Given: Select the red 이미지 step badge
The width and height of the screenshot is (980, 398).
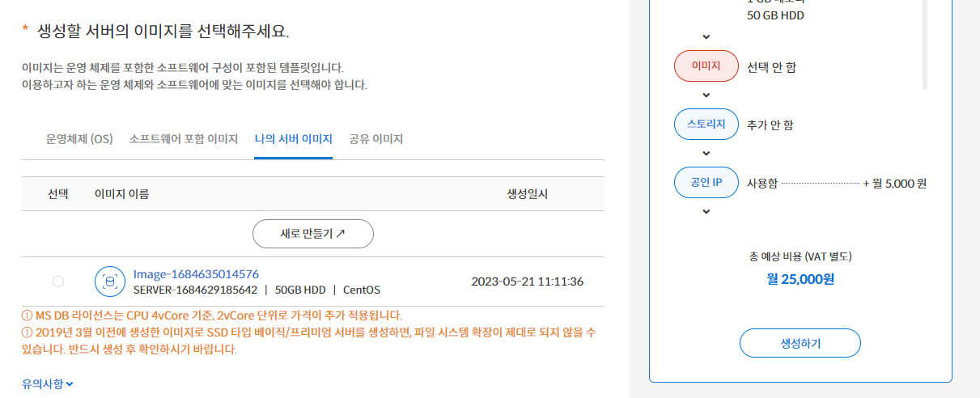Looking at the screenshot, I should [706, 66].
